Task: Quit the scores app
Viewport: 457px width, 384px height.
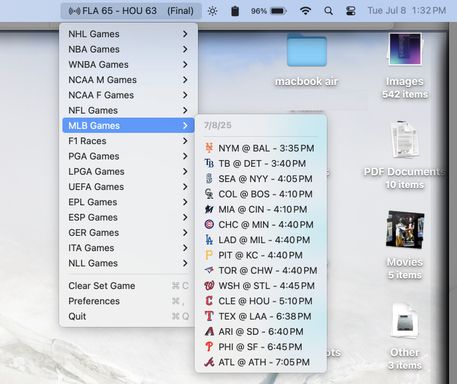Action: 128,316
